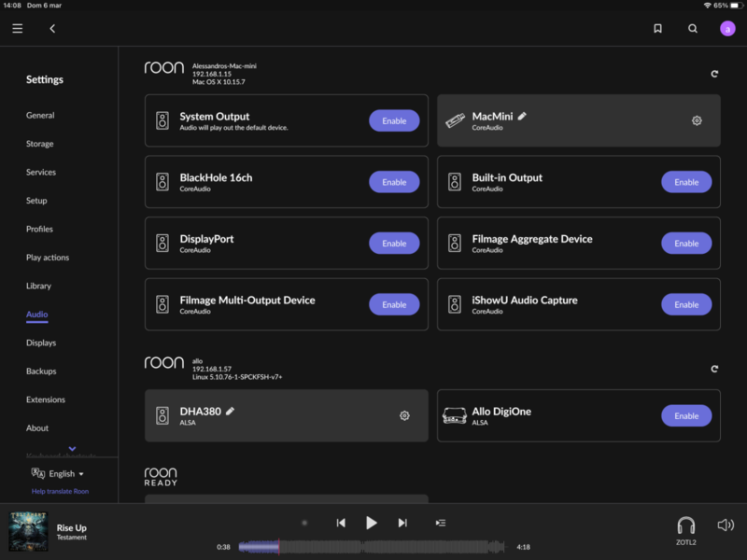This screenshot has height=560, width=747.
Task: Open bookmarks from the top bar
Action: pos(657,29)
